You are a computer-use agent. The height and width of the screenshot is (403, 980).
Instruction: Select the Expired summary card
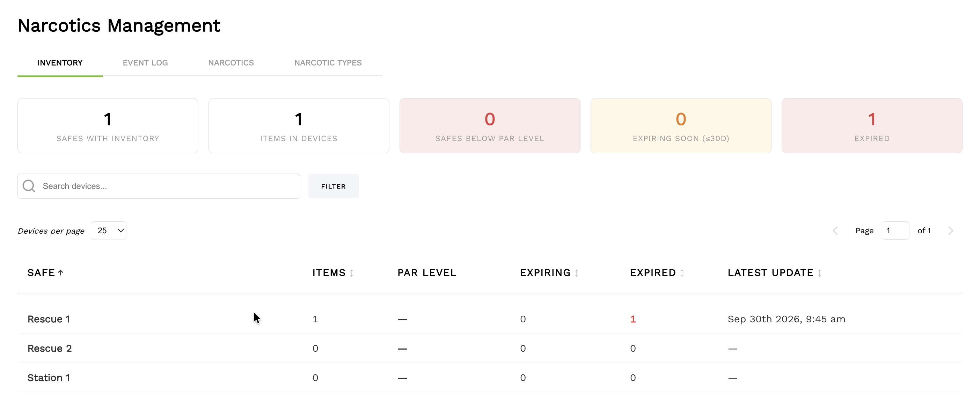pos(872,126)
